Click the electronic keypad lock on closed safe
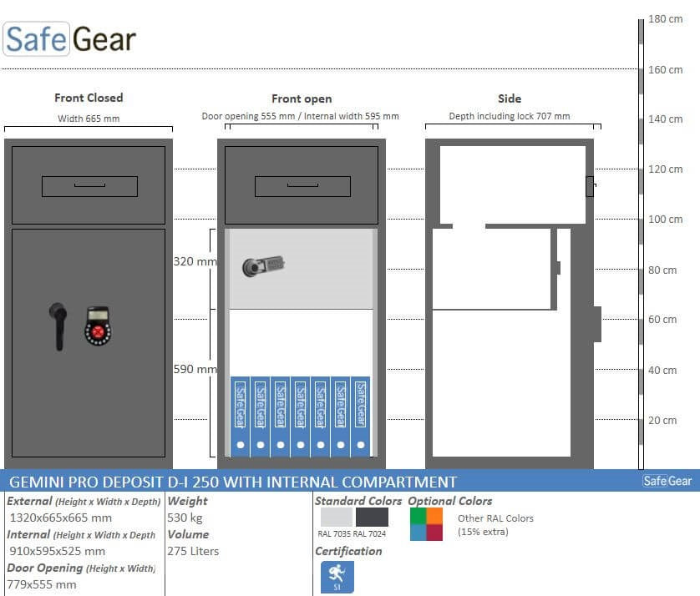The image size is (700, 596). 99,326
